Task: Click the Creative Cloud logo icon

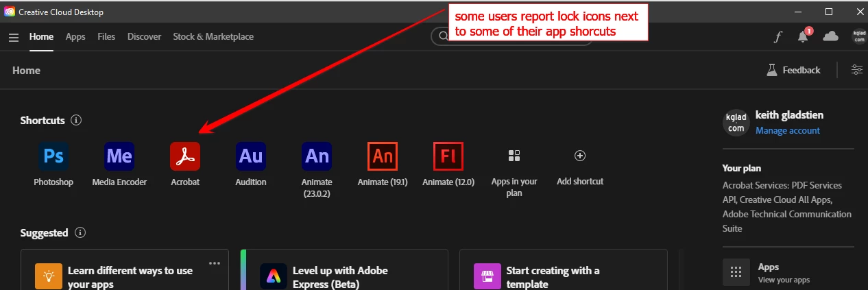Action: [x=10, y=12]
